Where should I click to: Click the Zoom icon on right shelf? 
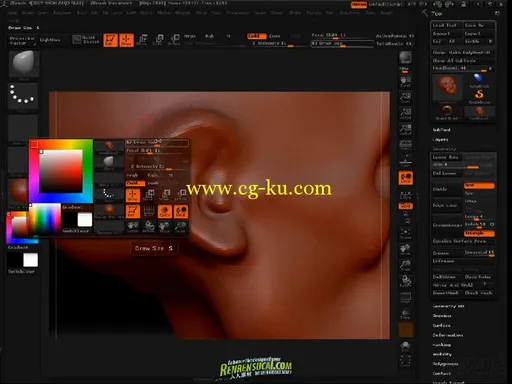[x=405, y=97]
